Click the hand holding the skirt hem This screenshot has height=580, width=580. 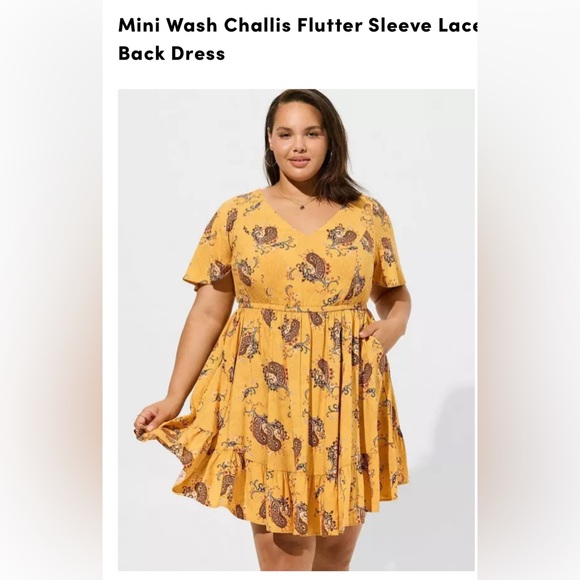[149, 418]
